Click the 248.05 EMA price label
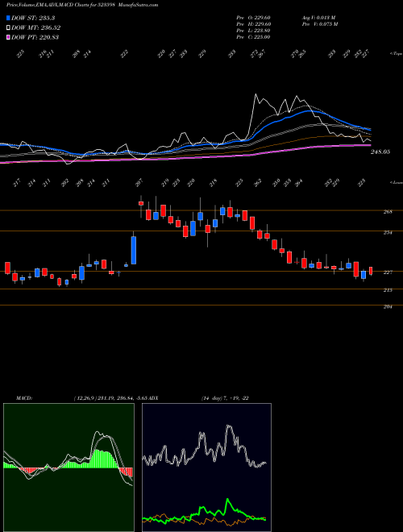Image resolution: width=403 pixels, height=532 pixels. [380, 152]
